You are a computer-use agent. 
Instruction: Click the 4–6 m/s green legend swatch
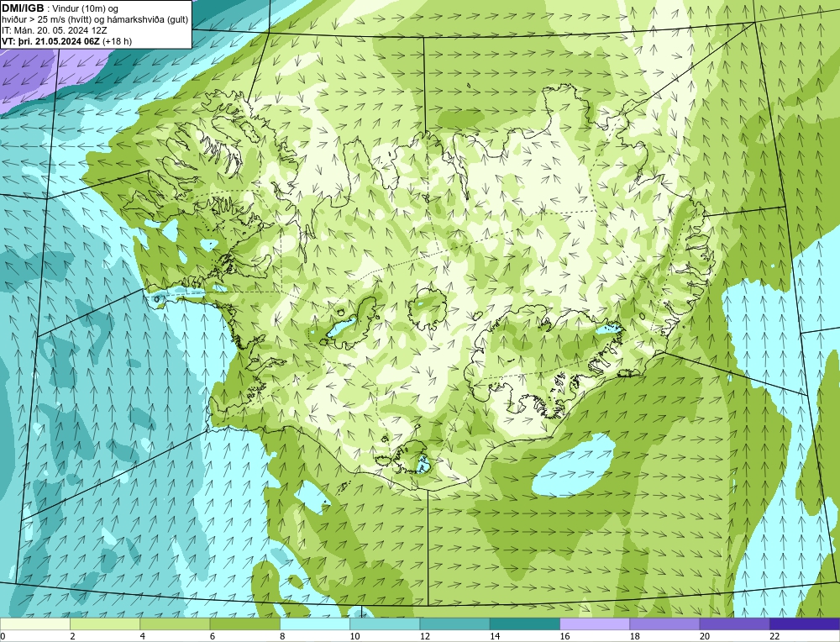(175, 624)
